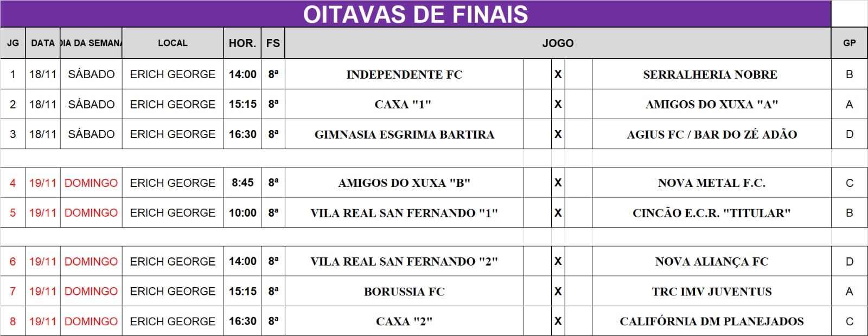Select the "NOVA METAL F.C." team cell
The height and width of the screenshot is (336, 868).
(711, 183)
